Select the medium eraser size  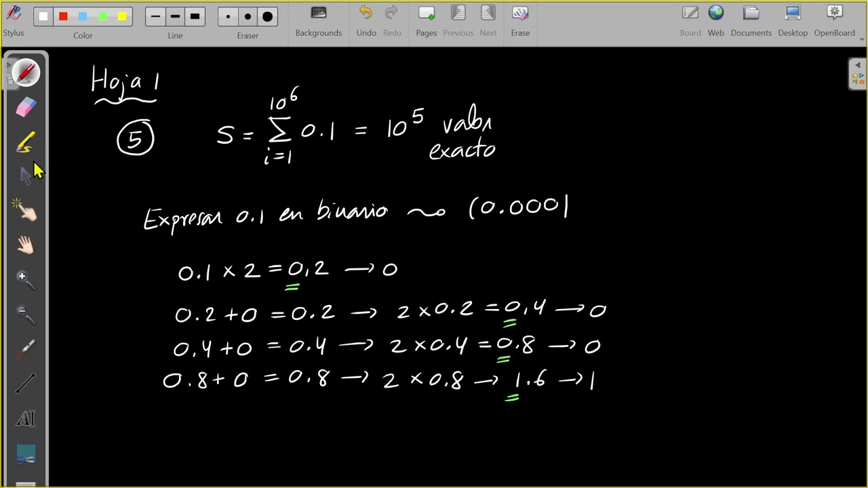248,16
